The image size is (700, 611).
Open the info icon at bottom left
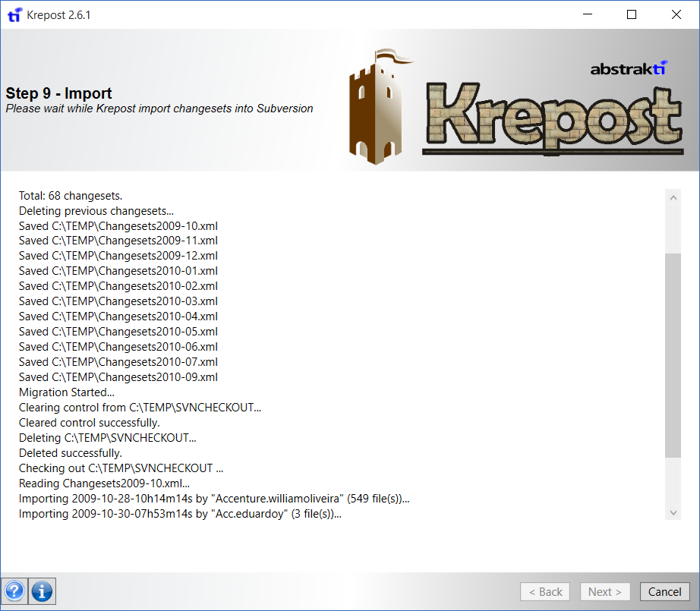point(42,591)
